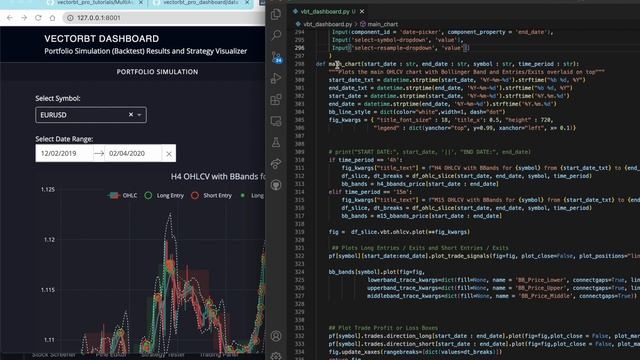Viewport: 640px width, 360px height.
Task: Click line number 298 in the gutter
Action: [300, 64]
